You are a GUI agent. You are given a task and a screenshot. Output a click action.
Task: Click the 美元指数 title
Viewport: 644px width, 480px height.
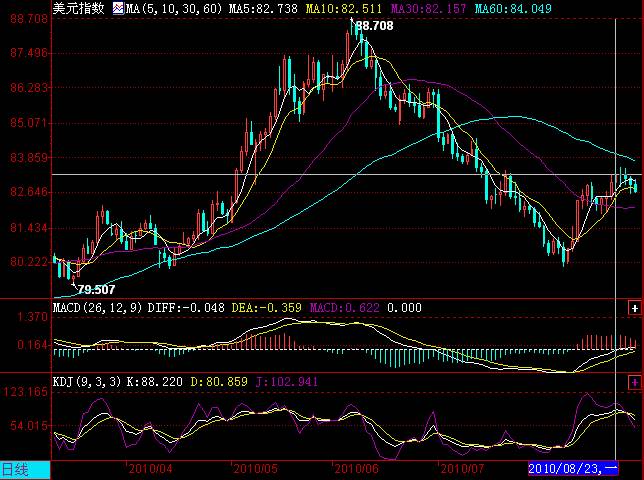coord(78,8)
